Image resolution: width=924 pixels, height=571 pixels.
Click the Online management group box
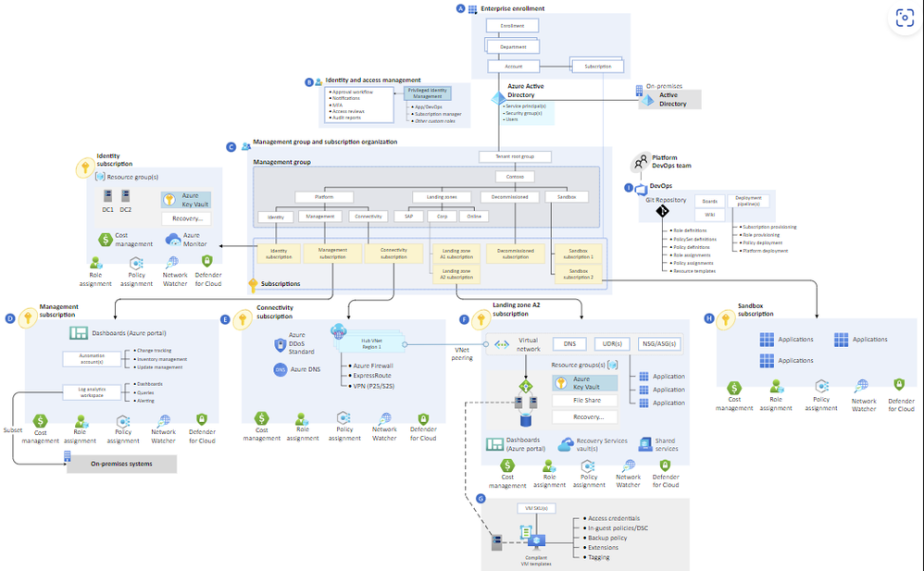(474, 217)
